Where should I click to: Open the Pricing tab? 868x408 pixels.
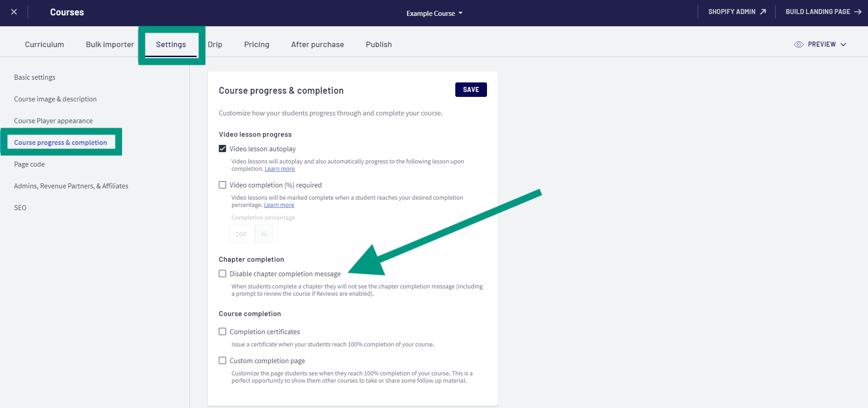[256, 44]
